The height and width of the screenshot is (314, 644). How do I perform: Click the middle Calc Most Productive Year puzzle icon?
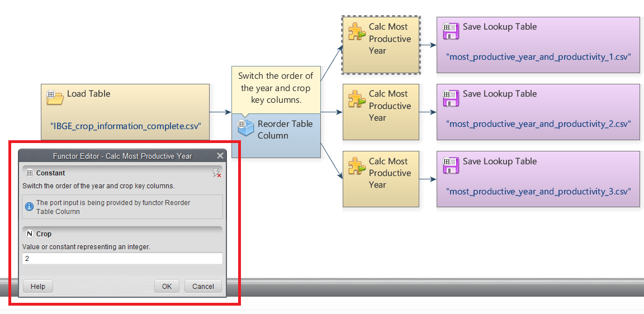point(357,98)
